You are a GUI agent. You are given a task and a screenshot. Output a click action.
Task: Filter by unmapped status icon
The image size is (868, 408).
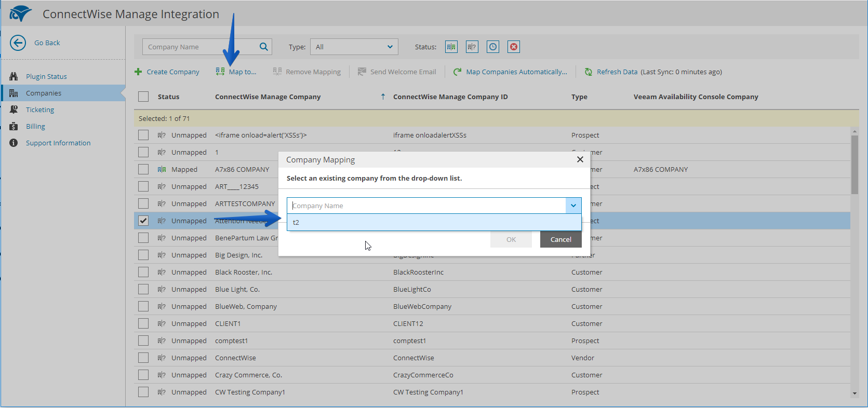[x=472, y=47]
